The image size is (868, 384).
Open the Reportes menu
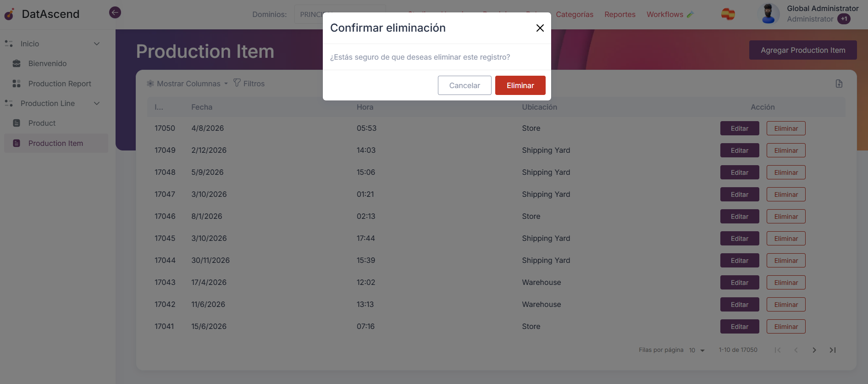[x=620, y=14]
